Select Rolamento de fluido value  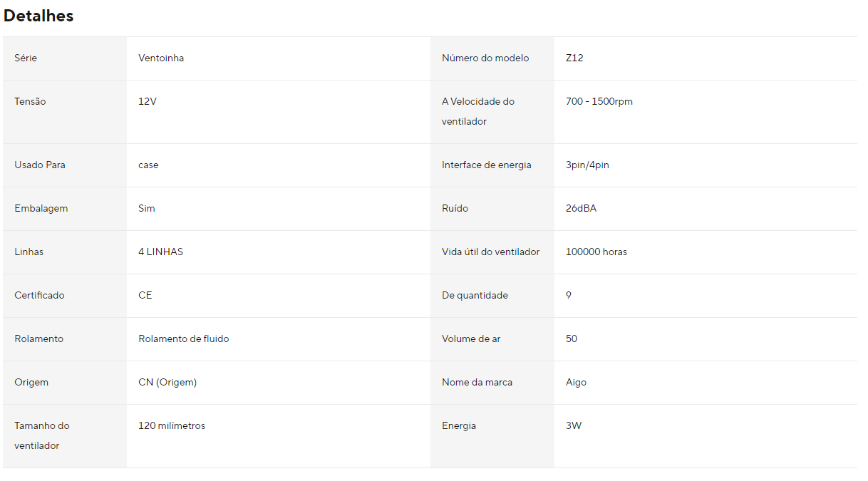coord(184,339)
